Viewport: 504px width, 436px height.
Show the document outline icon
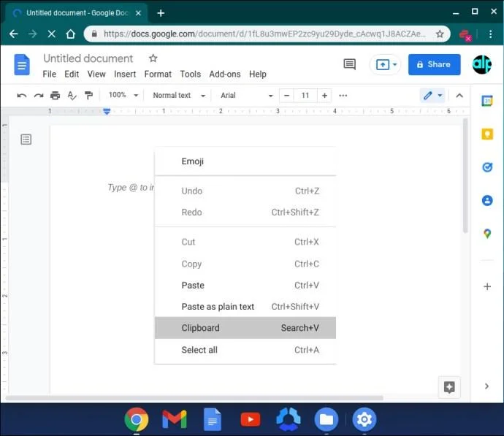tap(26, 139)
